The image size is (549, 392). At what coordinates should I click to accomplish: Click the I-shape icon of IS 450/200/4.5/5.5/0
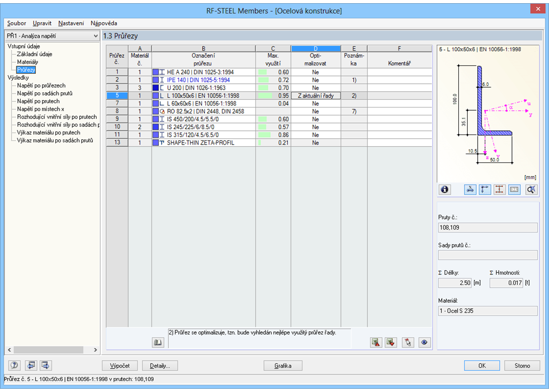point(162,119)
